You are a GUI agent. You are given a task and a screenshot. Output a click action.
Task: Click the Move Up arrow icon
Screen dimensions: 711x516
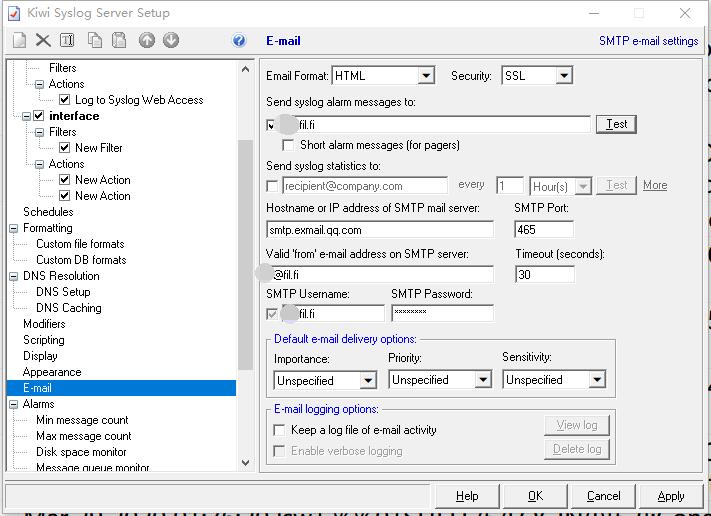pos(147,40)
